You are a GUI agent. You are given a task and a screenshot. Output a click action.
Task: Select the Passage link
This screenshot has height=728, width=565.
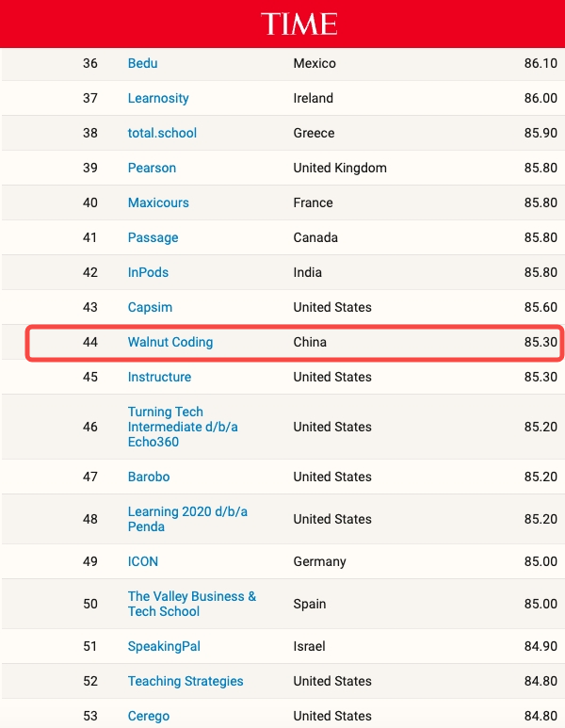point(153,237)
